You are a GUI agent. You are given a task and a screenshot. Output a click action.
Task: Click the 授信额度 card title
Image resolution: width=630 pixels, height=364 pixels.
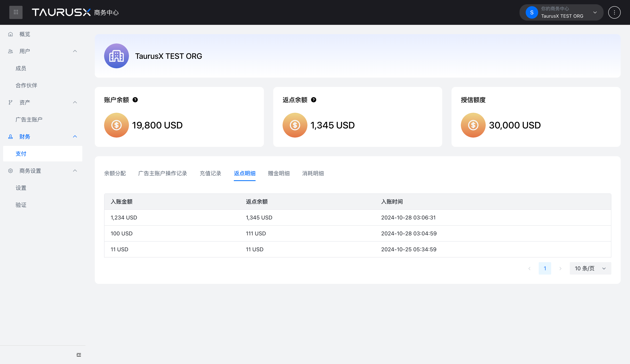point(473,100)
